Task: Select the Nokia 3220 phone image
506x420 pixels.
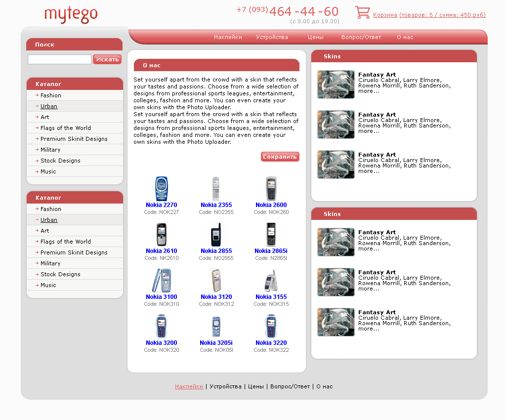Action: click(x=271, y=326)
